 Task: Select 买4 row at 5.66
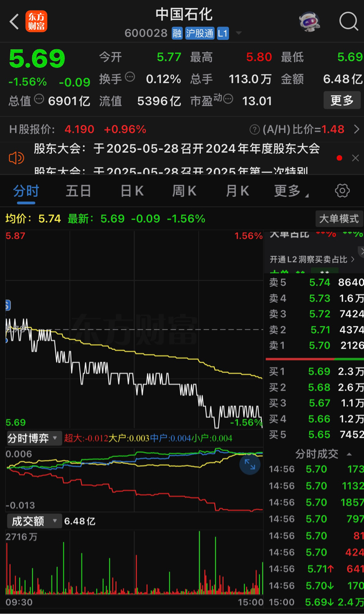point(316,419)
